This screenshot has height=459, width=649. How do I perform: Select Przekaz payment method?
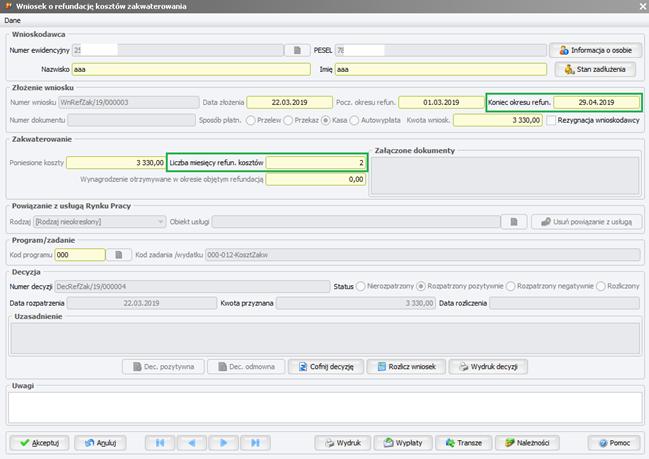click(x=288, y=120)
